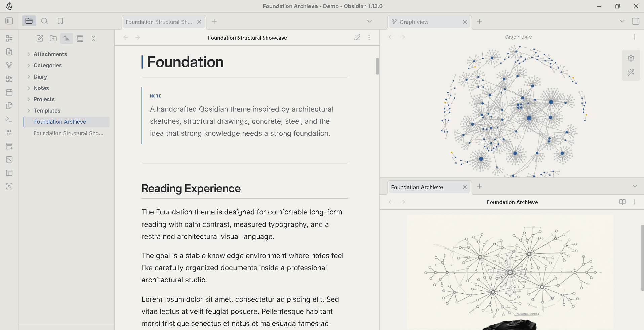644x330 pixels.
Task: Navigate forward in Foundation Structural Showcase note
Action: pyautogui.click(x=137, y=37)
